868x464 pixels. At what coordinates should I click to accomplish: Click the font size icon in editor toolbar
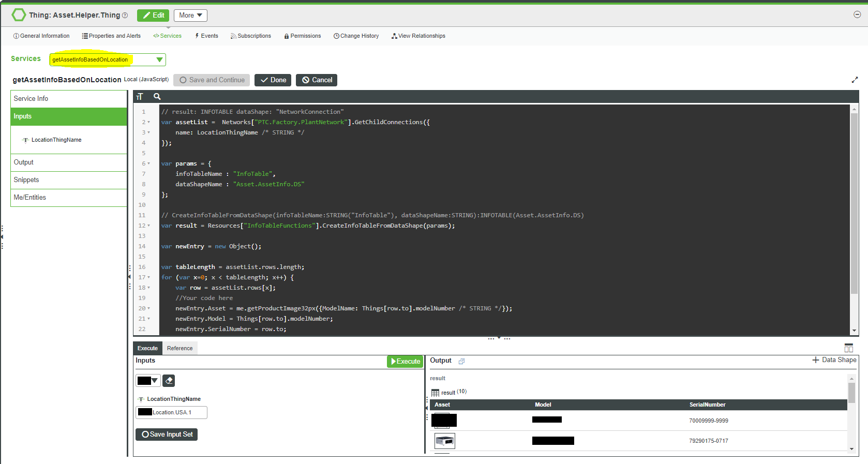(x=139, y=97)
